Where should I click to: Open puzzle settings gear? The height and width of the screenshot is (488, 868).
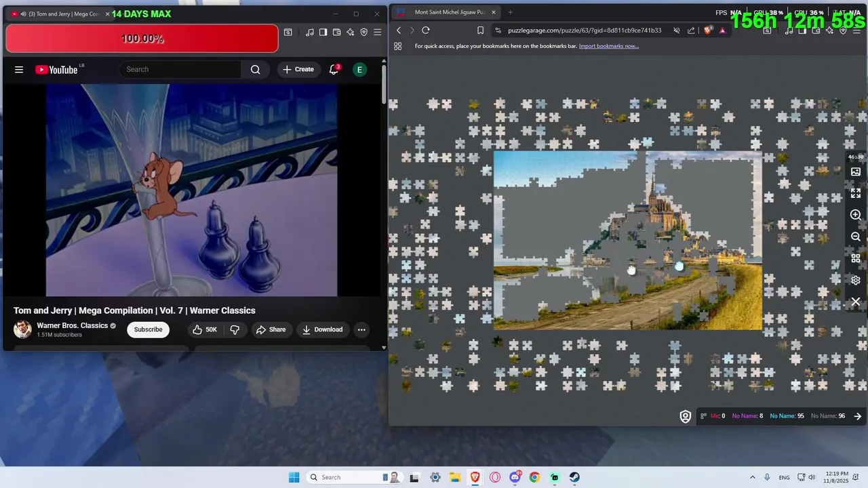click(856, 280)
